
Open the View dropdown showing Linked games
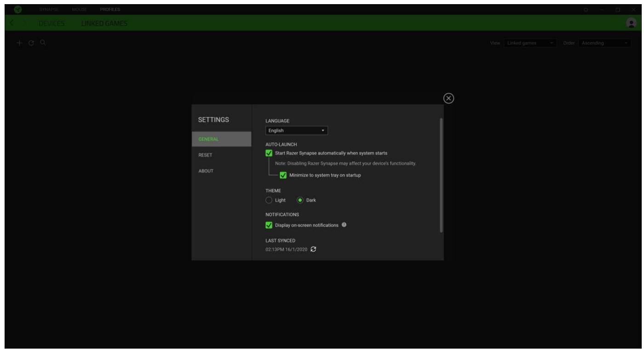pos(530,43)
